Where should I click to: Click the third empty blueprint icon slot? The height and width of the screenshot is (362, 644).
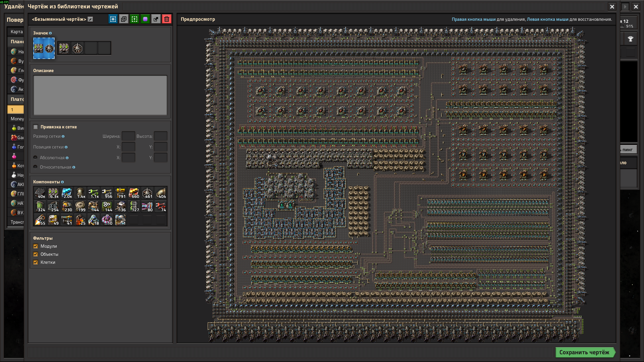(x=91, y=48)
